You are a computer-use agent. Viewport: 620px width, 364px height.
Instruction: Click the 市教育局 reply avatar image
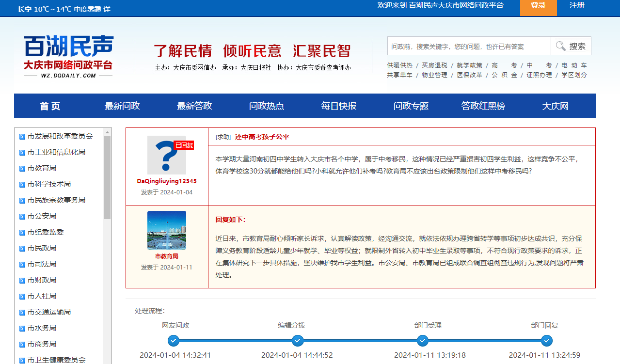[166, 230]
